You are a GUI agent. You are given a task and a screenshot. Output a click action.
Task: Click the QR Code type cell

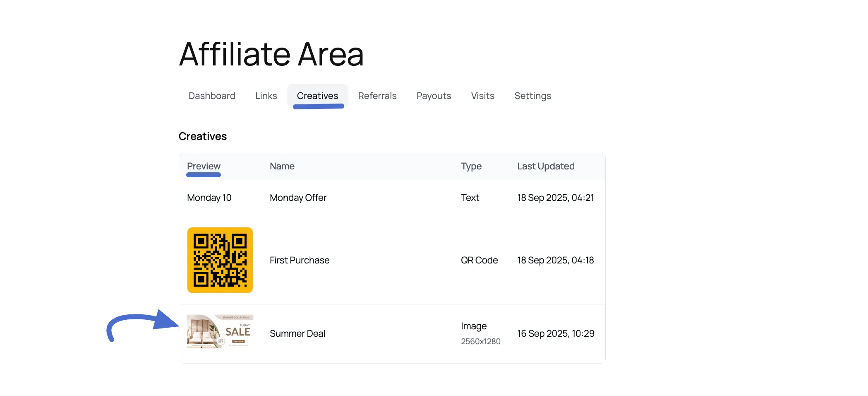(x=479, y=261)
